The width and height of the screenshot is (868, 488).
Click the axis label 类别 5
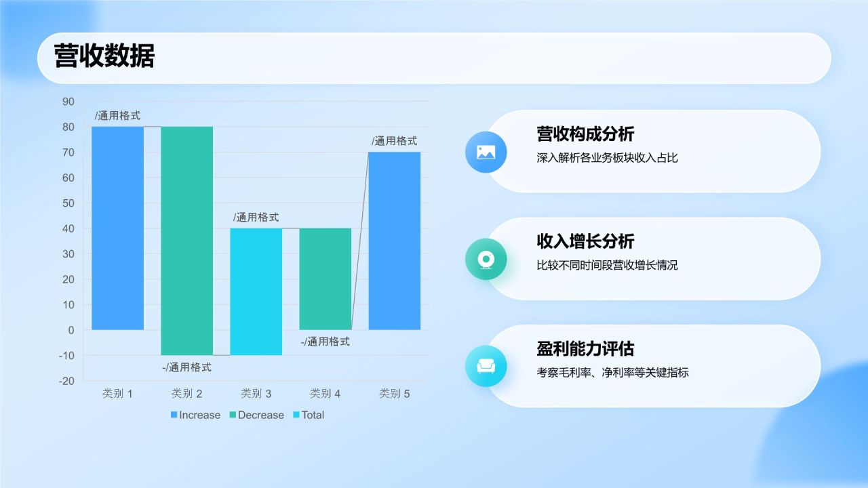(395, 393)
